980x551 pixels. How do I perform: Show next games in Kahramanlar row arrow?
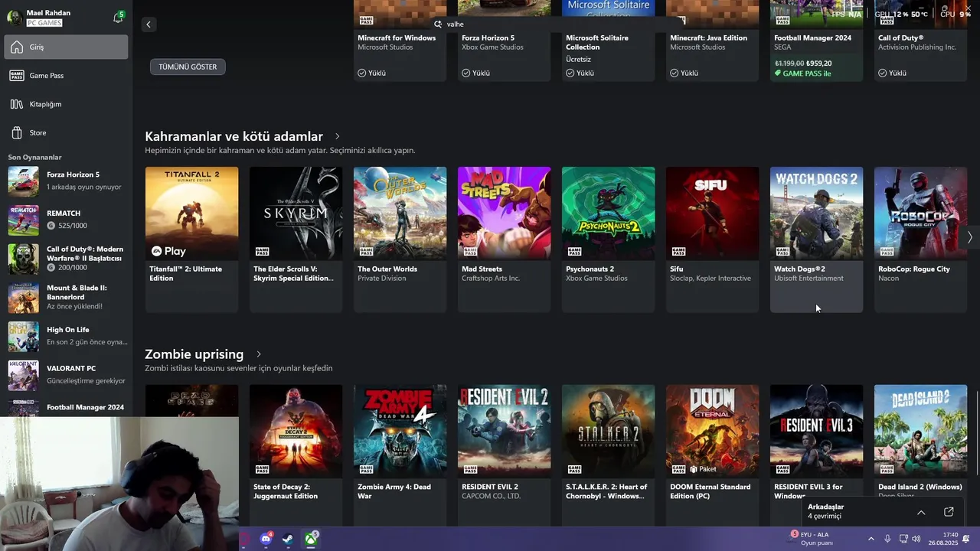pos(970,237)
